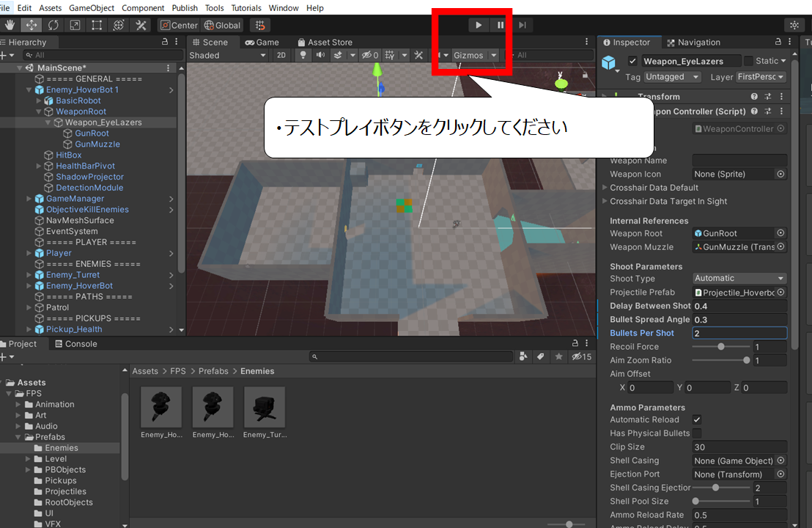The image size is (812, 528).
Task: Click the Step frame button
Action: pyautogui.click(x=523, y=25)
